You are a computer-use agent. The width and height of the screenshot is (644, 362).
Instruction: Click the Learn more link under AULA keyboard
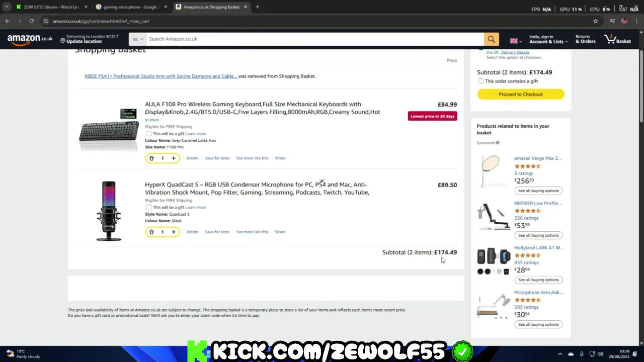[196, 134]
